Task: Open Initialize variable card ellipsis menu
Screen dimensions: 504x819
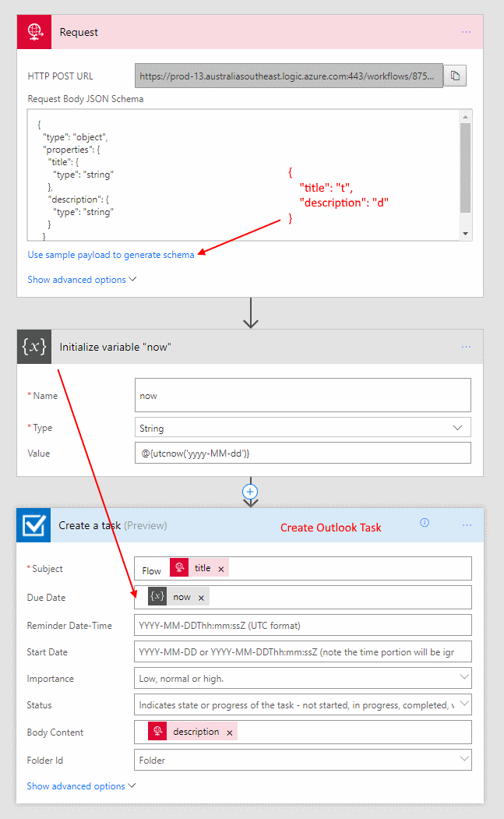Action: pyautogui.click(x=466, y=347)
